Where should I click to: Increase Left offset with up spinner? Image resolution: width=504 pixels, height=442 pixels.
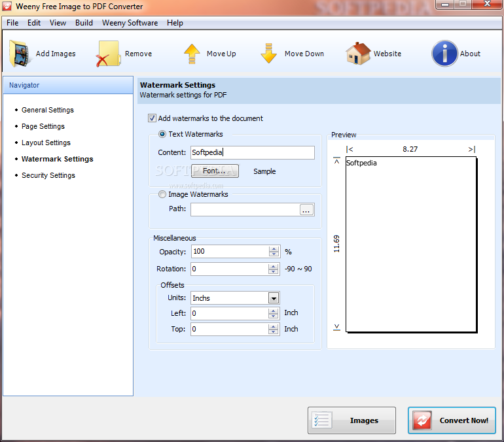(274, 311)
